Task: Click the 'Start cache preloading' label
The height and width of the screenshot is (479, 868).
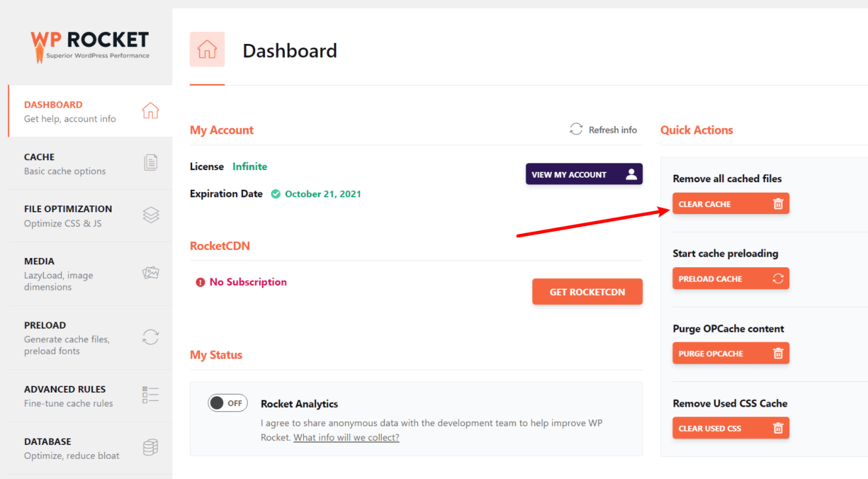Action: 726,253
